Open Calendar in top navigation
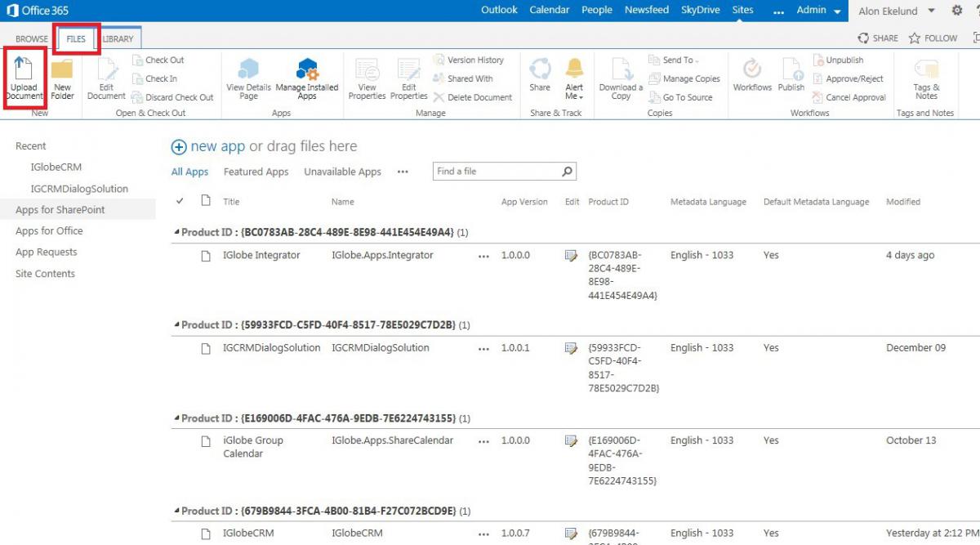 coord(550,10)
